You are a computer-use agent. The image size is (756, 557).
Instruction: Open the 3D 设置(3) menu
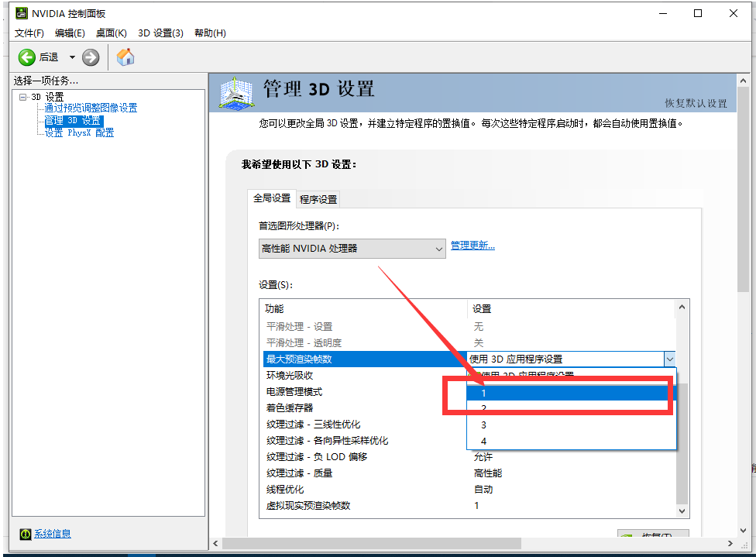pyautogui.click(x=160, y=33)
